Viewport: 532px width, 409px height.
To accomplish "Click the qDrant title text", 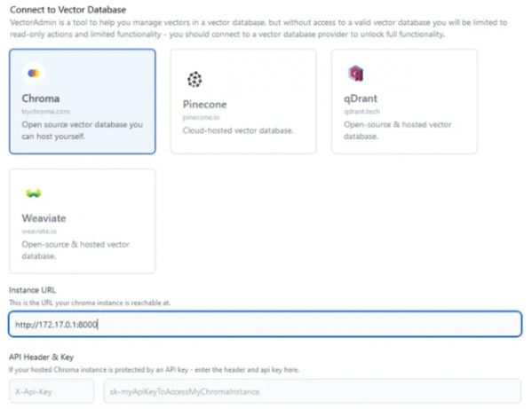I will coord(361,98).
